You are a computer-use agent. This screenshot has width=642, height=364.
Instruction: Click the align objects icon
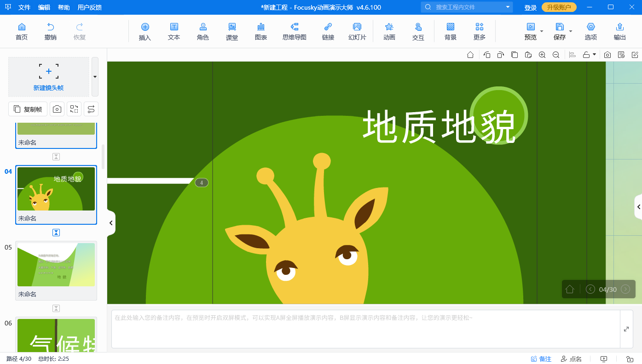click(573, 55)
